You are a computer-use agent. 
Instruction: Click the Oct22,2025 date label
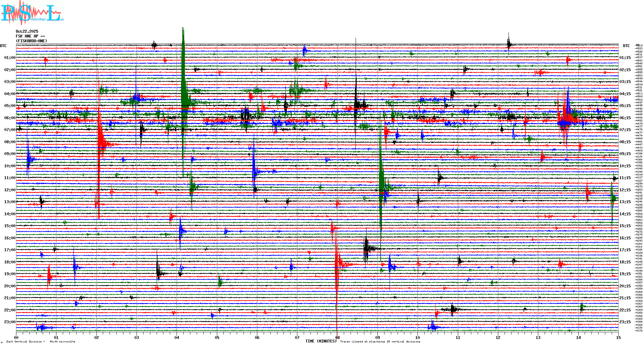27,31
